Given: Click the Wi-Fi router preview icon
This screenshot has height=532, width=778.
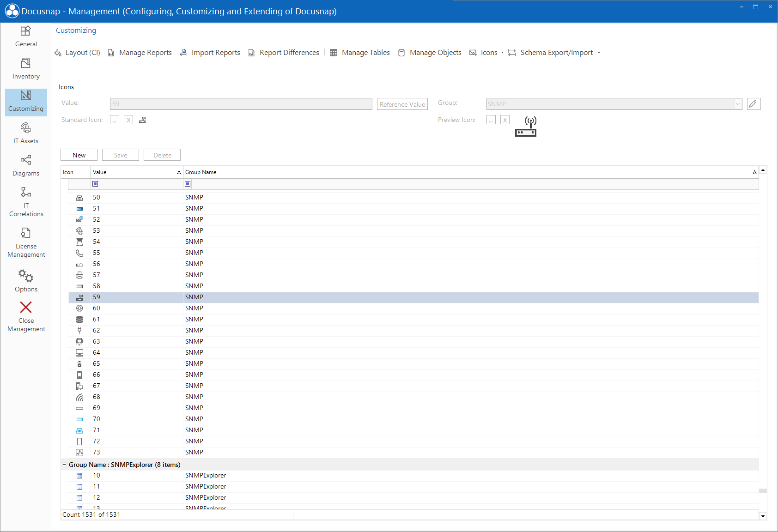Looking at the screenshot, I should (526, 127).
